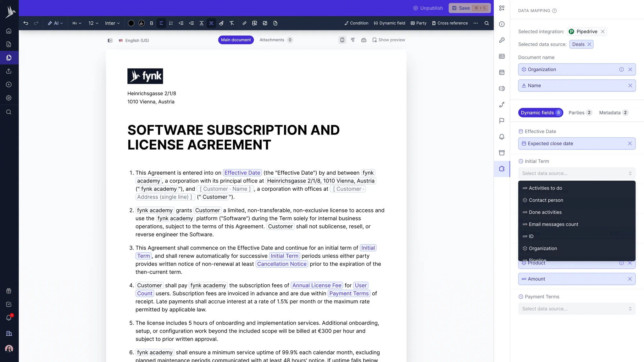Open the info icon in right rail
The width and height of the screenshot is (644, 362).
(x=502, y=24)
